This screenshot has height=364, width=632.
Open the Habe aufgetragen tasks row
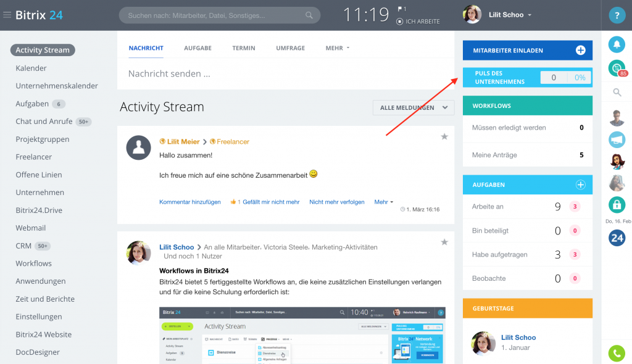pos(528,254)
